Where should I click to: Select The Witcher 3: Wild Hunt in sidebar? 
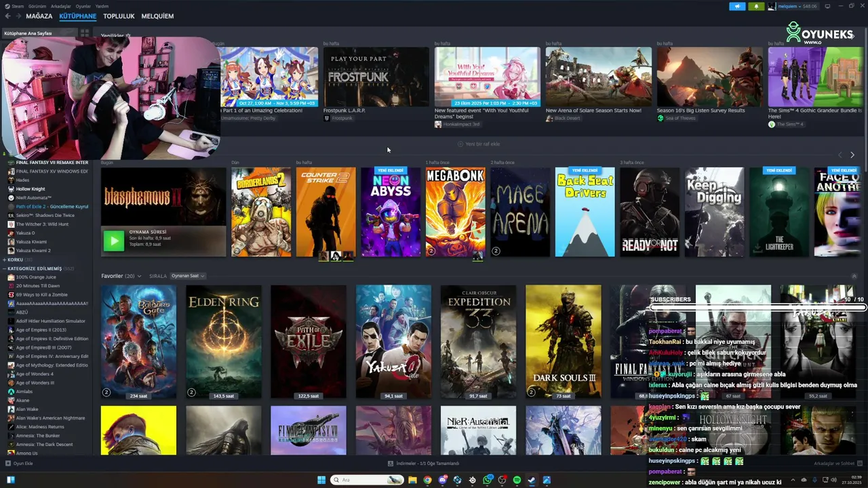point(42,224)
